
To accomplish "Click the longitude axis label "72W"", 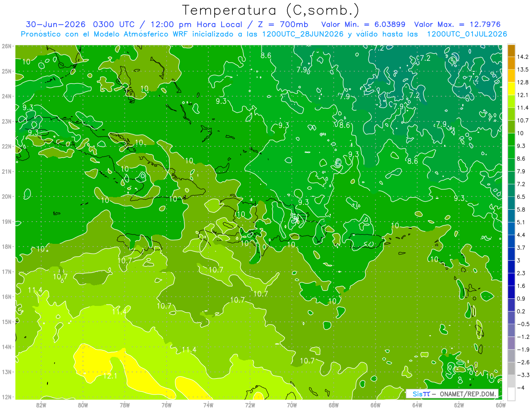I will [x=250, y=404].
